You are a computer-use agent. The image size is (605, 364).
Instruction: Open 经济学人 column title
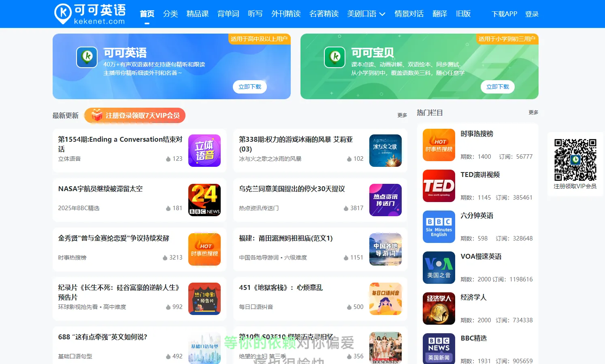point(474,297)
